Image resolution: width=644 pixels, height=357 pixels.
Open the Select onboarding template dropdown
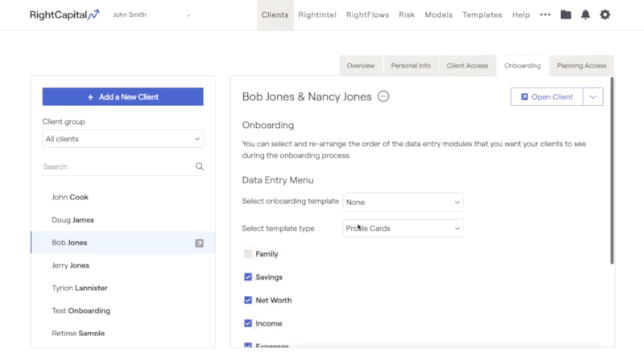pyautogui.click(x=403, y=203)
